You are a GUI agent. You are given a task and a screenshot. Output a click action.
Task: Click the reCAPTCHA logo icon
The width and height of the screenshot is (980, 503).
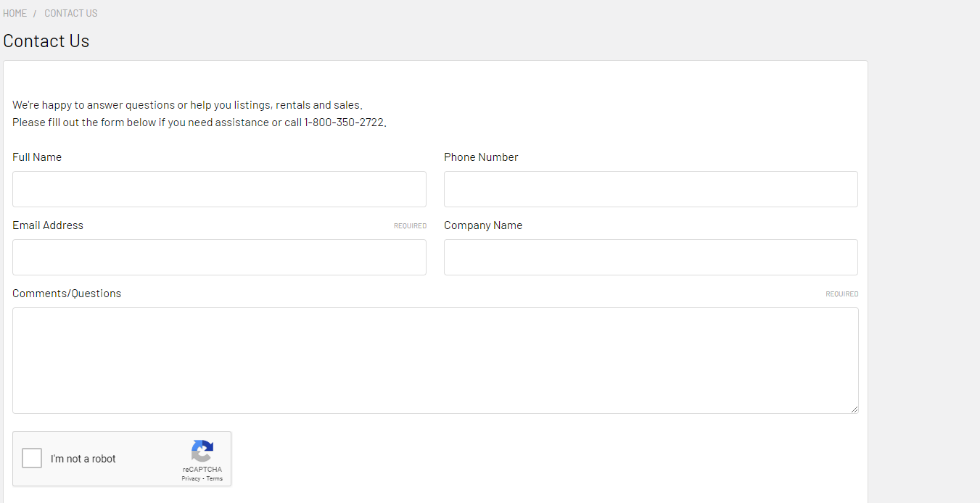coord(202,451)
